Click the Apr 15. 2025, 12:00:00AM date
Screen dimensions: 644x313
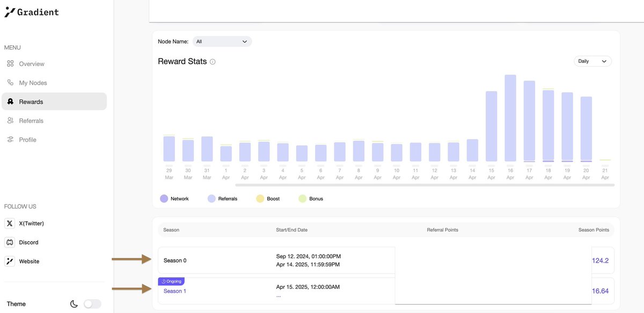click(308, 287)
